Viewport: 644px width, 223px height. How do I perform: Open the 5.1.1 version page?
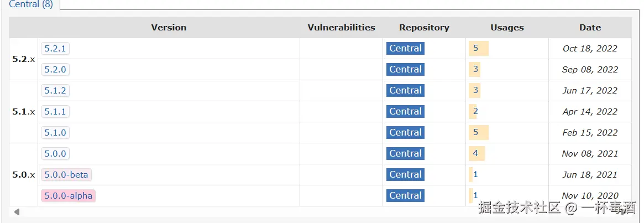point(55,112)
